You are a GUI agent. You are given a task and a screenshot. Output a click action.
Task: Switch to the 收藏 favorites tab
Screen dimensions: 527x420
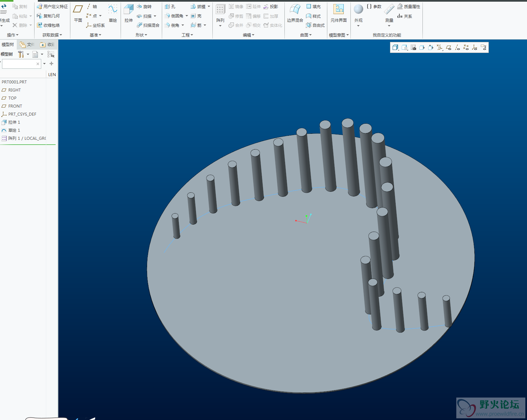coord(47,45)
